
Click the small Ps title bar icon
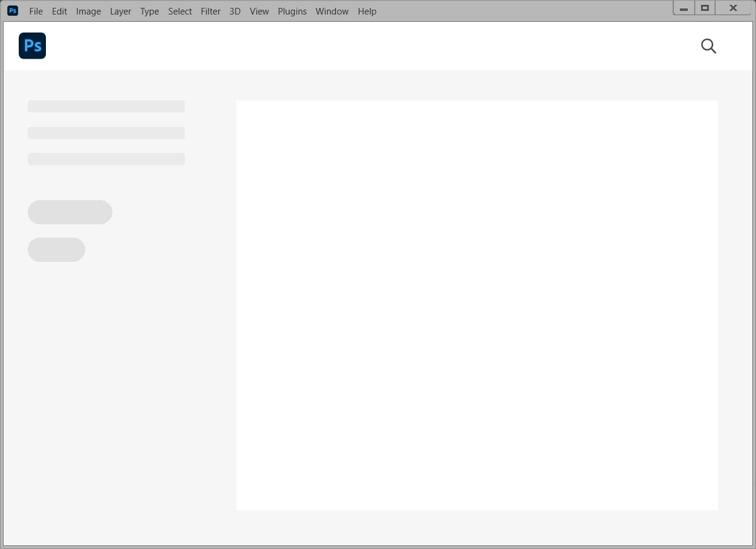[13, 10]
